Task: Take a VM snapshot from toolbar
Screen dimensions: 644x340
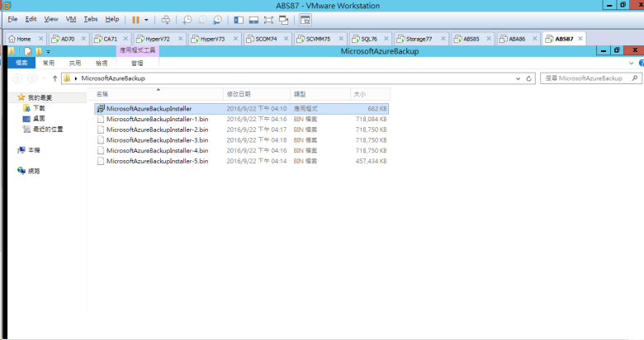Action: tap(187, 19)
